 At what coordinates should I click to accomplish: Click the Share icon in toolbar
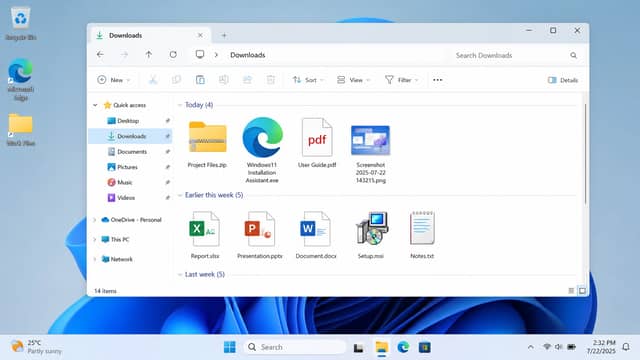tap(247, 80)
